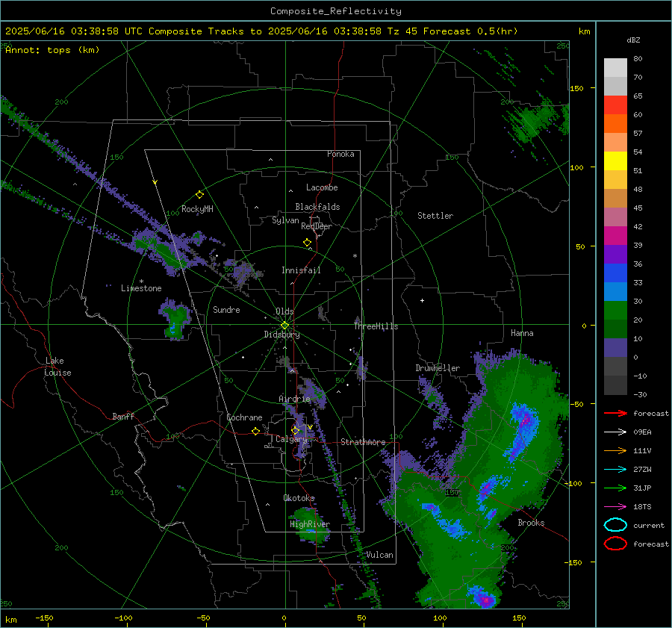Viewport: 672px width, 628px height.
Task: Click the ThreeHills town label
Action: click(x=376, y=326)
